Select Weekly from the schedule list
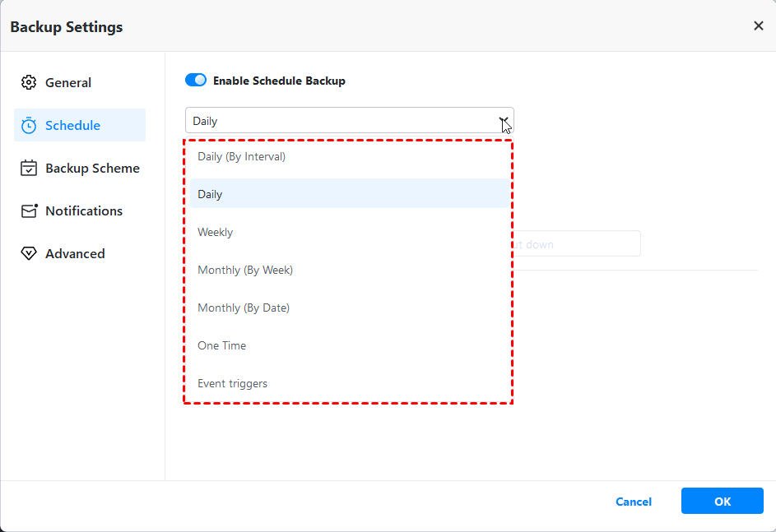Screen dimensions: 776x532 click(216, 232)
